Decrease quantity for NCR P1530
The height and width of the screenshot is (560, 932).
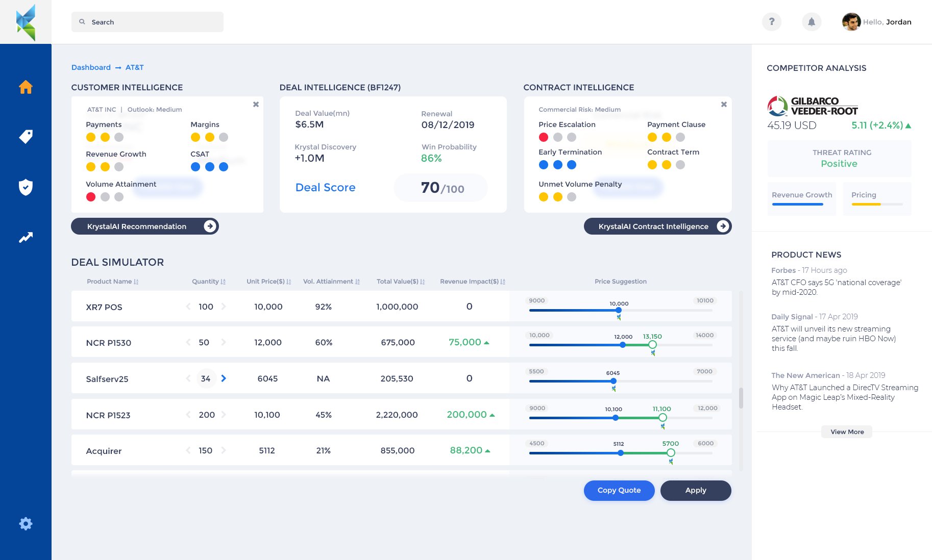(188, 342)
